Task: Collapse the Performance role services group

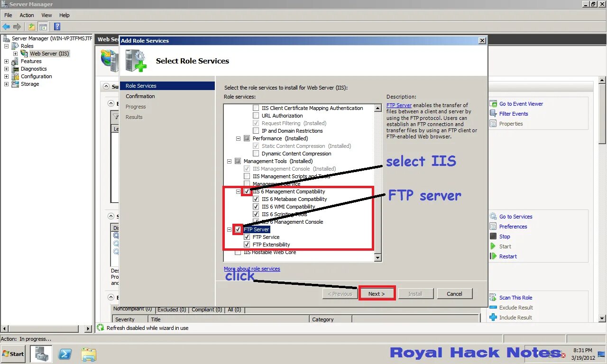Action: [239, 138]
